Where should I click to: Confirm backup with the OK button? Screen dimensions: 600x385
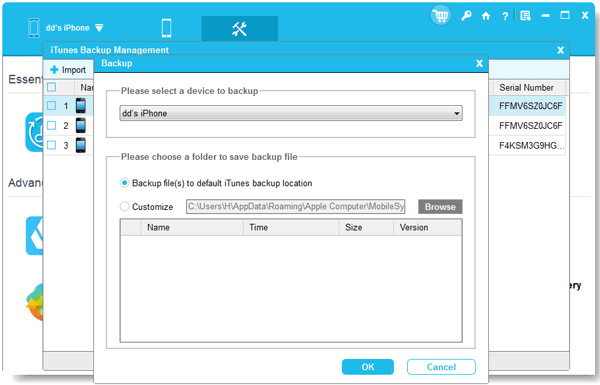click(368, 367)
